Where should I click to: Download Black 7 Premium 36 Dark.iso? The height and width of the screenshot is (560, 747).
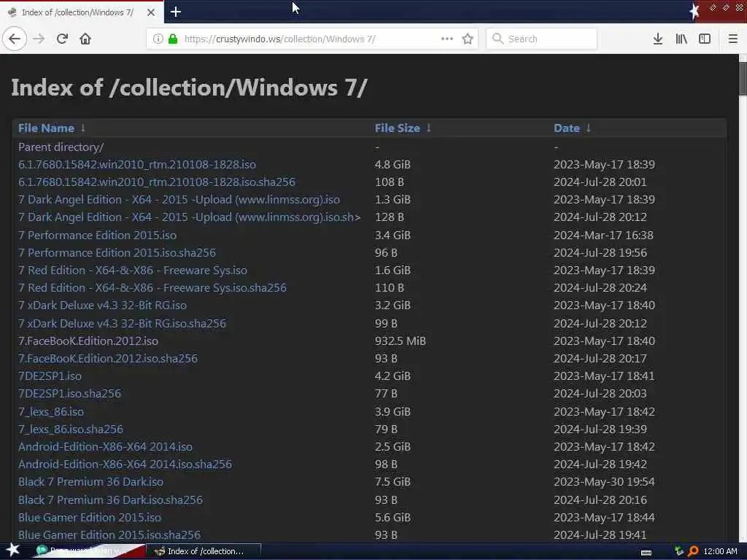(91, 482)
